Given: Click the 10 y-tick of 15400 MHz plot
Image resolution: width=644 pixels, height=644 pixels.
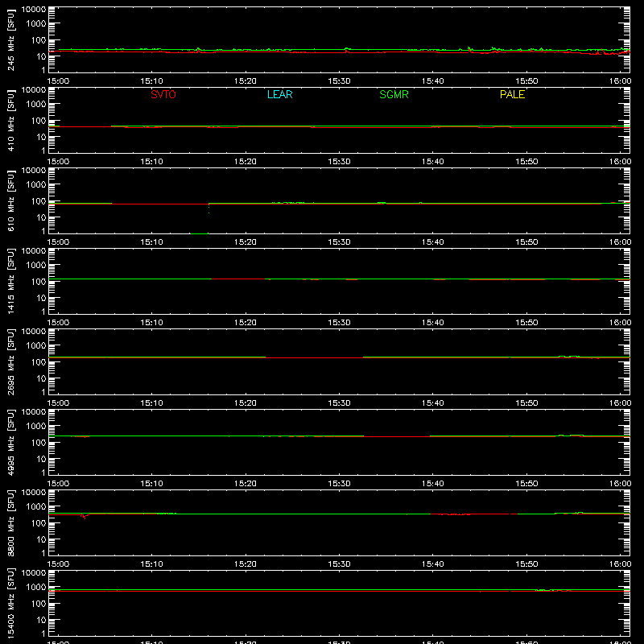Looking at the screenshot, I should point(41,620).
